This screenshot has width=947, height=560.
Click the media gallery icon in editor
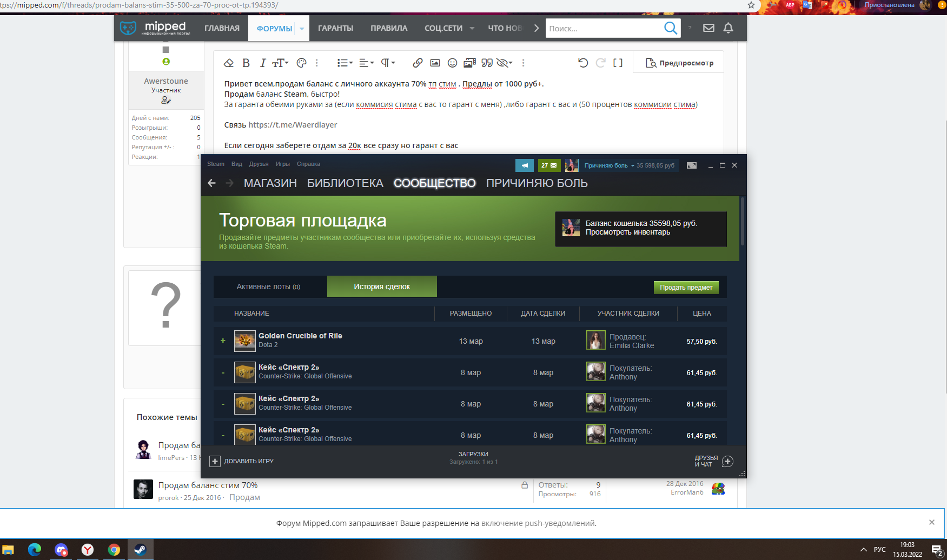click(x=469, y=63)
